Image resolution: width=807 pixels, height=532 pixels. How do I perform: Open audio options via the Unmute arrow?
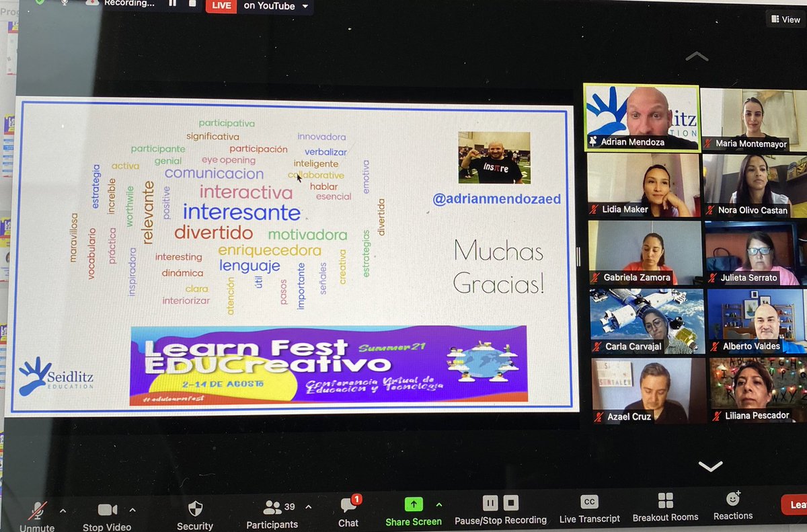63,510
